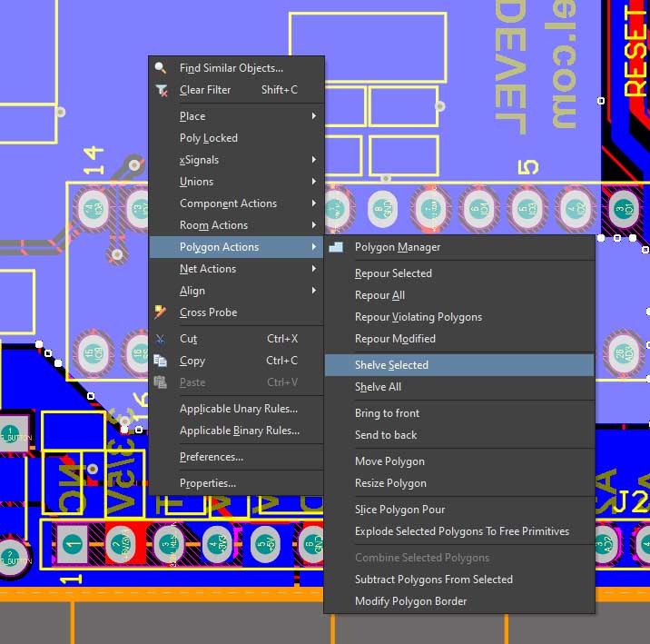Click the Polygon Manager icon

[x=336, y=247]
